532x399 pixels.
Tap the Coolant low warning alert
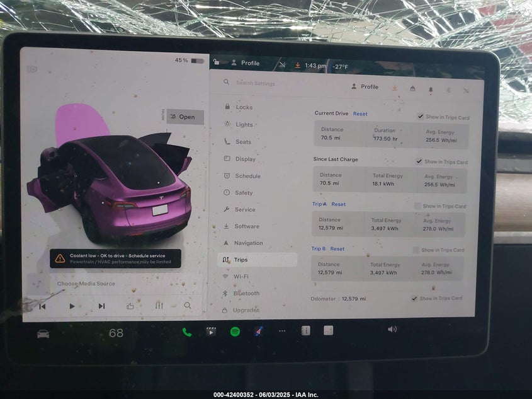[116, 258]
